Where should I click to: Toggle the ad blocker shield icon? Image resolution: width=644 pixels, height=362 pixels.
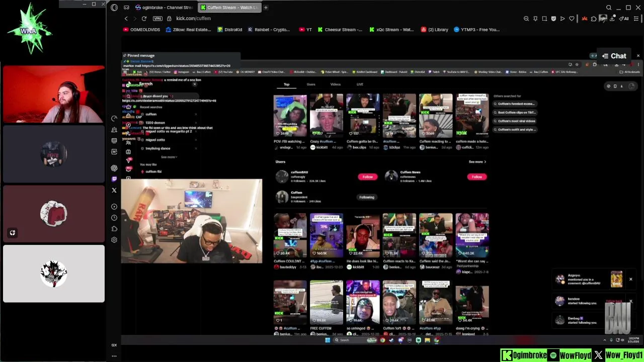(553, 19)
